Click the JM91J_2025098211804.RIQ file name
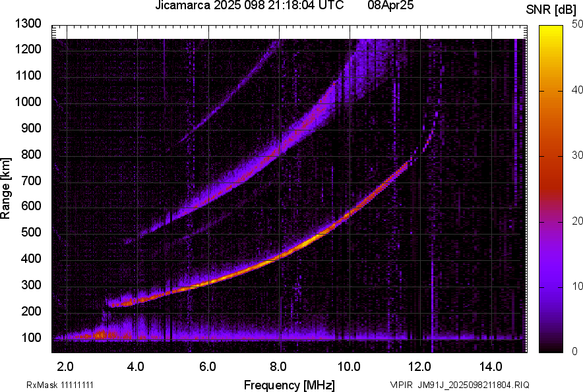Image resolution: width=583 pixels, height=392 pixels. click(474, 385)
